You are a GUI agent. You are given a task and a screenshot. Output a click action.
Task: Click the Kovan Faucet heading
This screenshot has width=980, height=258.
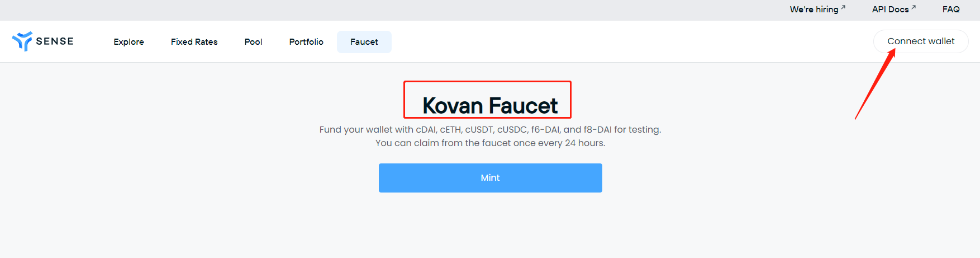click(x=490, y=106)
